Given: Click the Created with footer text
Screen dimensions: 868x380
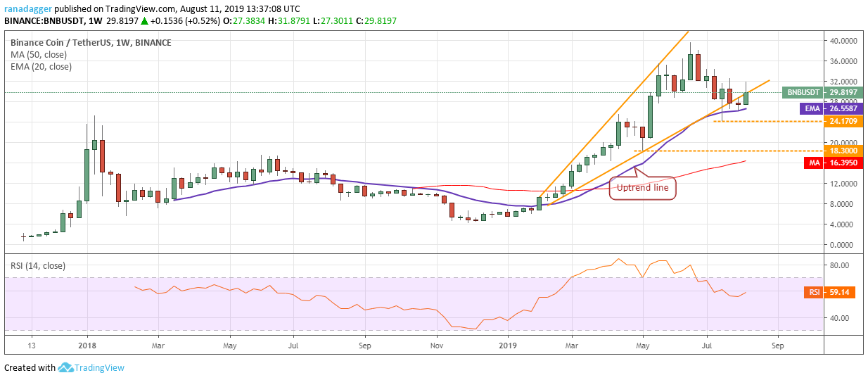Looking at the screenshot, I should [30, 367].
